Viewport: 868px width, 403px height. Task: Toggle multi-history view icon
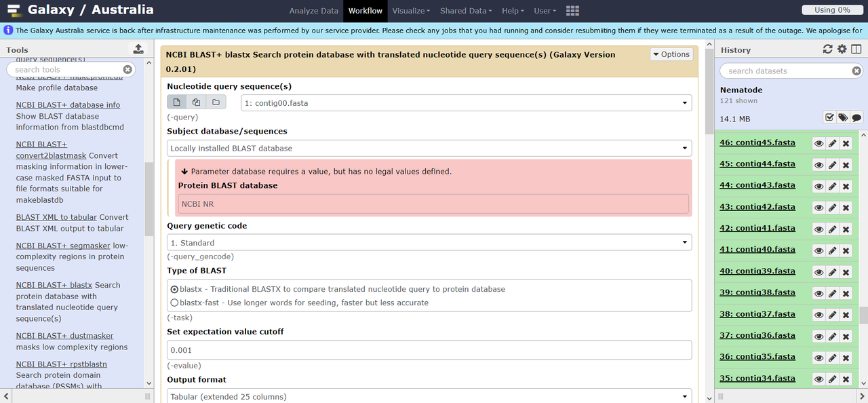856,50
